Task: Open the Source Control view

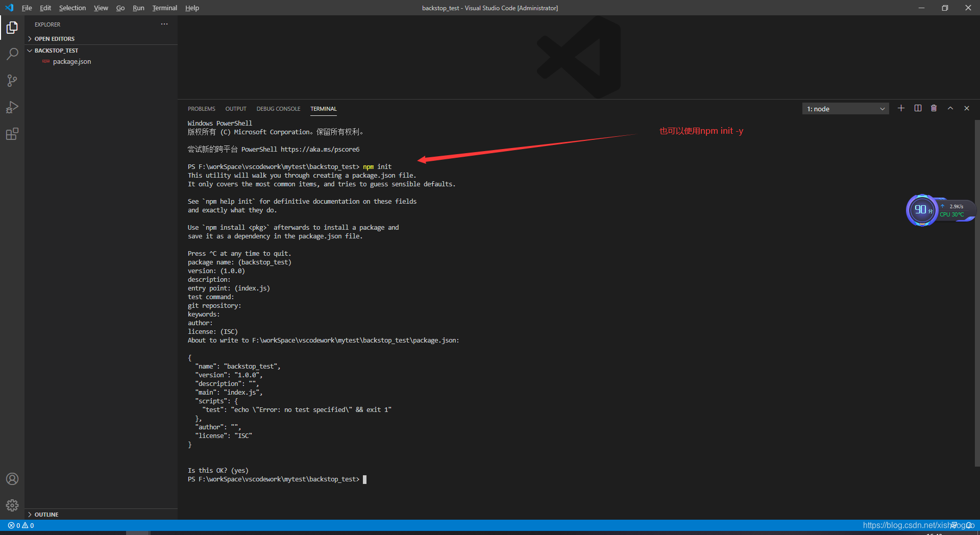Action: pos(12,81)
